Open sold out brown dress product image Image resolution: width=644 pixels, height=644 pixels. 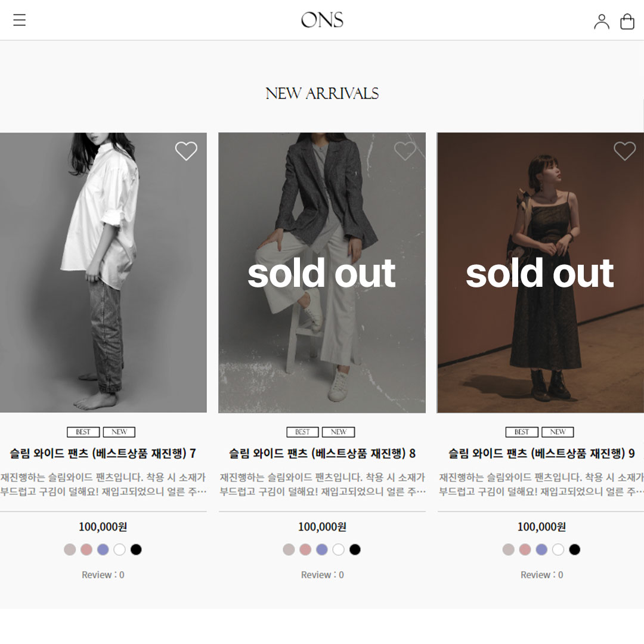(540, 273)
